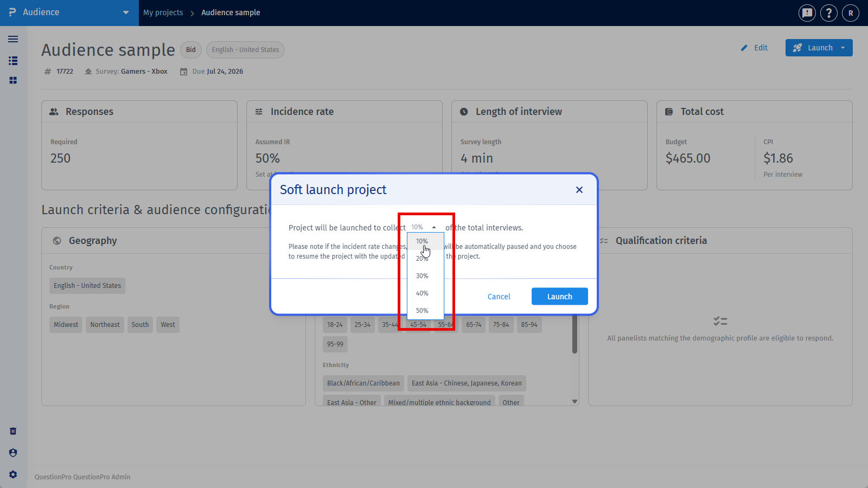Click the 18-24 age chip
The width and height of the screenshot is (868, 488).
[x=335, y=325]
